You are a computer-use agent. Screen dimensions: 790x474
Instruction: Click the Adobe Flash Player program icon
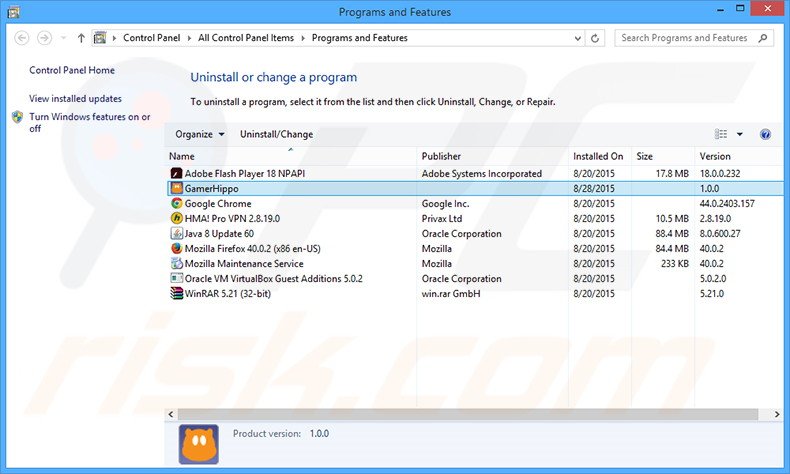176,173
